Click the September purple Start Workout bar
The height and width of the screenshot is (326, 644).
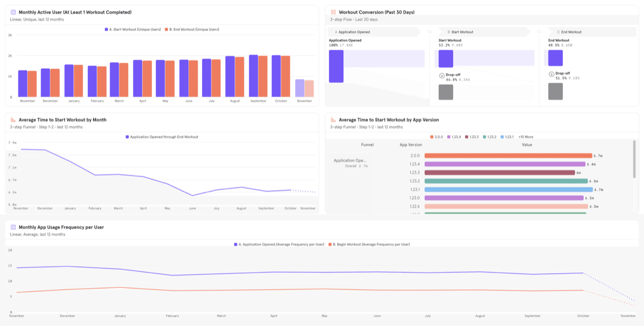[253, 76]
